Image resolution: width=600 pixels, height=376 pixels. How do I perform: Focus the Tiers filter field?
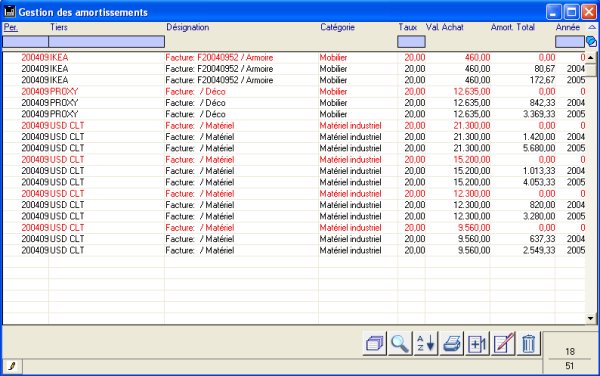(x=107, y=42)
